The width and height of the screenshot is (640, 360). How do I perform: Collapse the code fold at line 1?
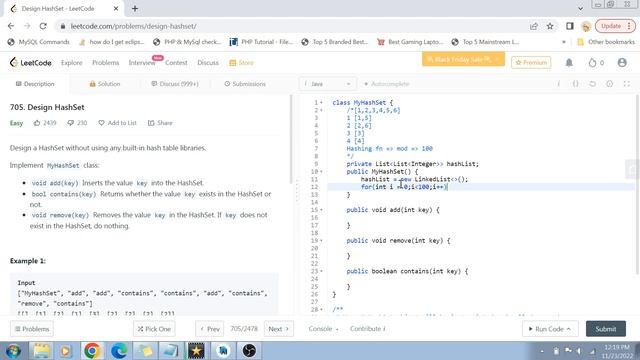click(321, 103)
